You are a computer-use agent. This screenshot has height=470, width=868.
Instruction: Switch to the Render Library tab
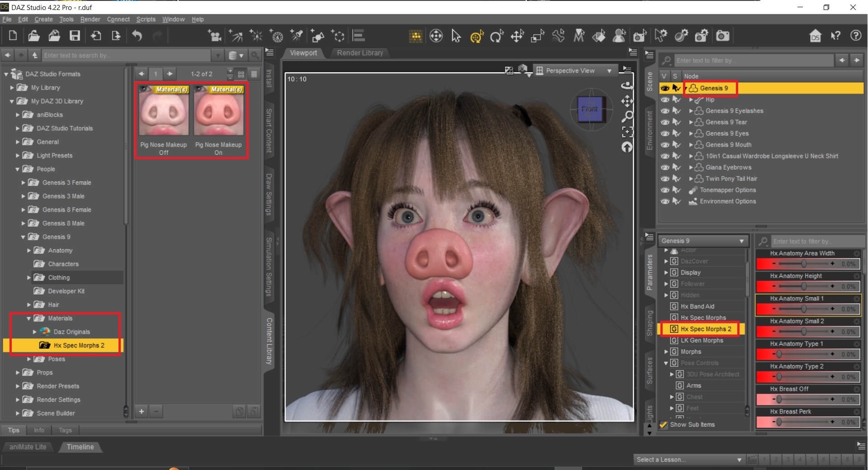360,53
